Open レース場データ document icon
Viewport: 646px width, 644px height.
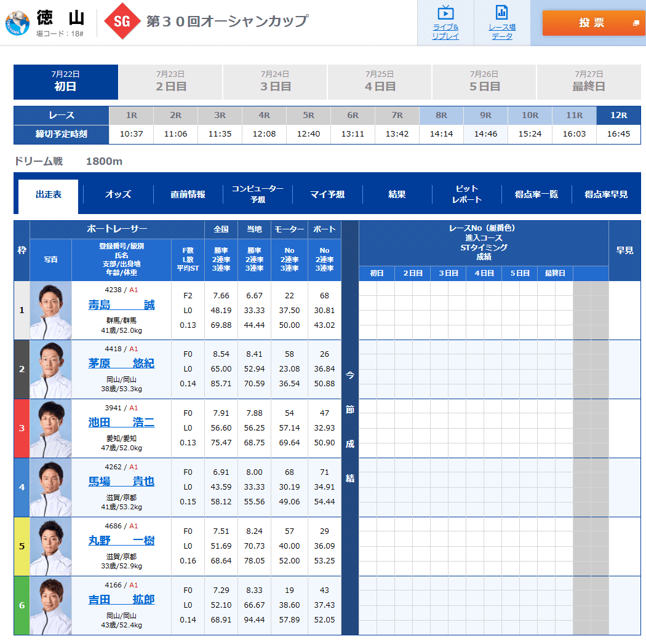[x=502, y=13]
